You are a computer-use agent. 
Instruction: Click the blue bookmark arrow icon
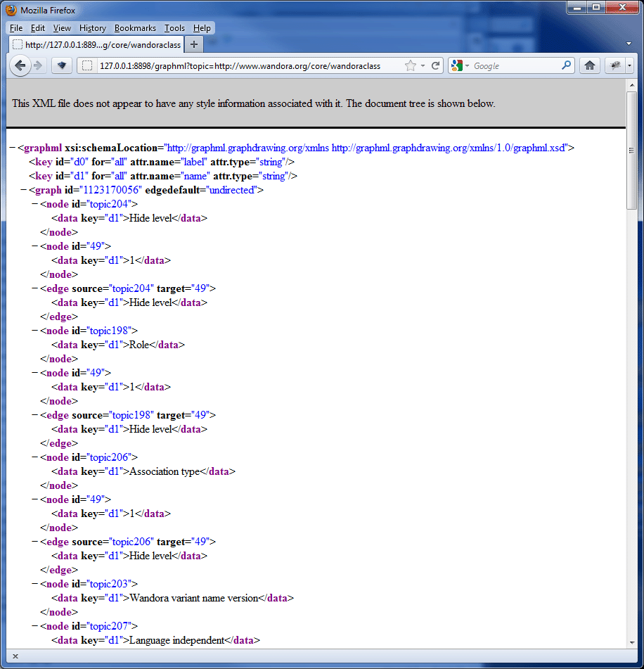(x=61, y=65)
